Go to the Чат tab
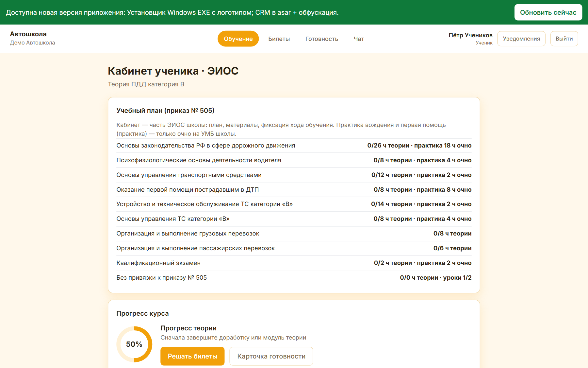Image resolution: width=588 pixels, height=368 pixels. click(359, 39)
